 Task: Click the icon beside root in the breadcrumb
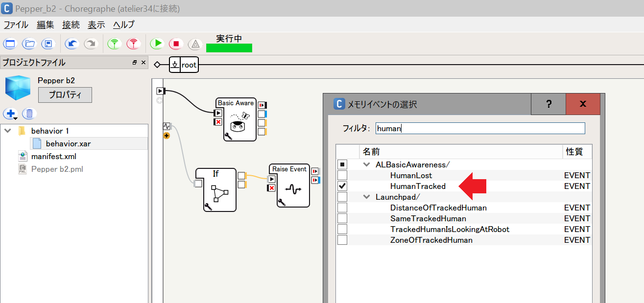[175, 65]
